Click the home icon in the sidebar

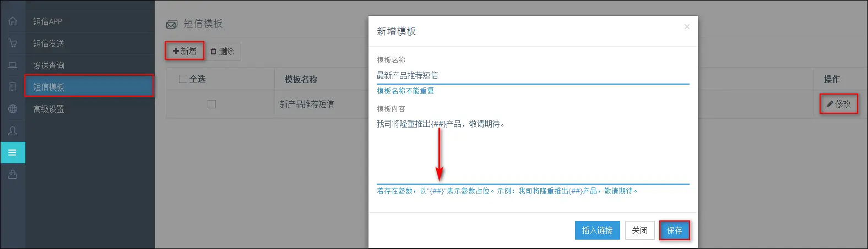click(x=12, y=21)
